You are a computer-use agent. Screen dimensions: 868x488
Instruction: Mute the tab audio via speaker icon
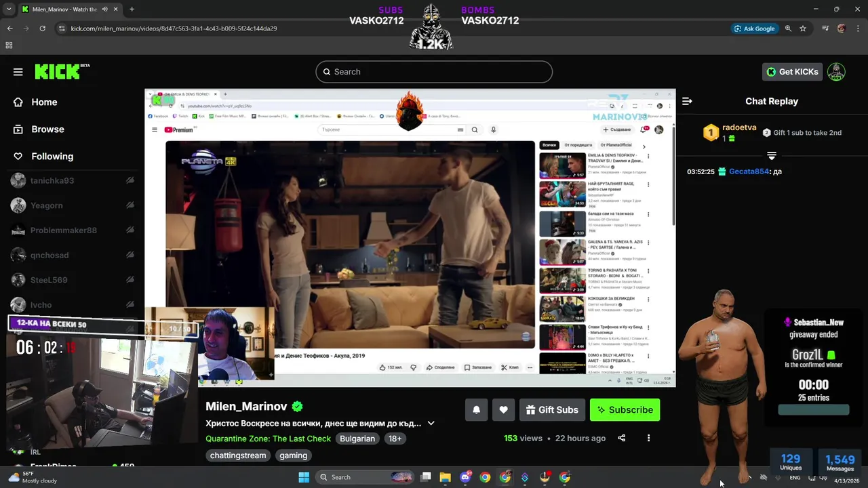pyautogui.click(x=104, y=9)
